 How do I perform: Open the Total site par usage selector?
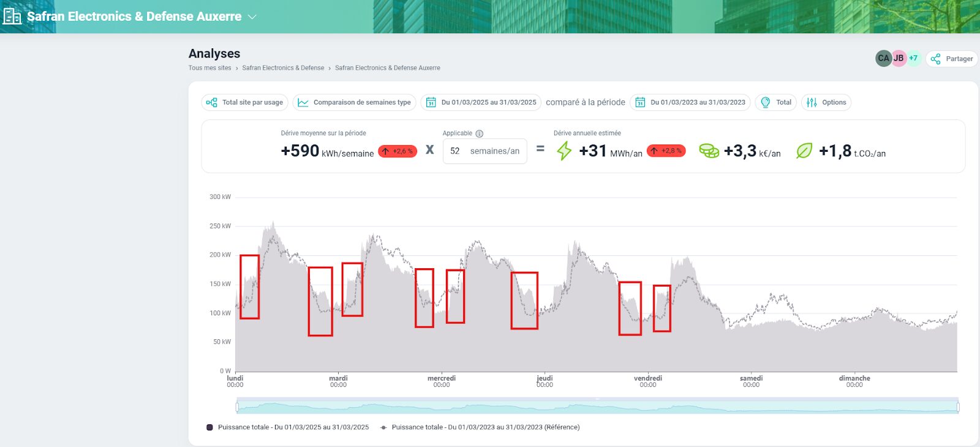245,102
